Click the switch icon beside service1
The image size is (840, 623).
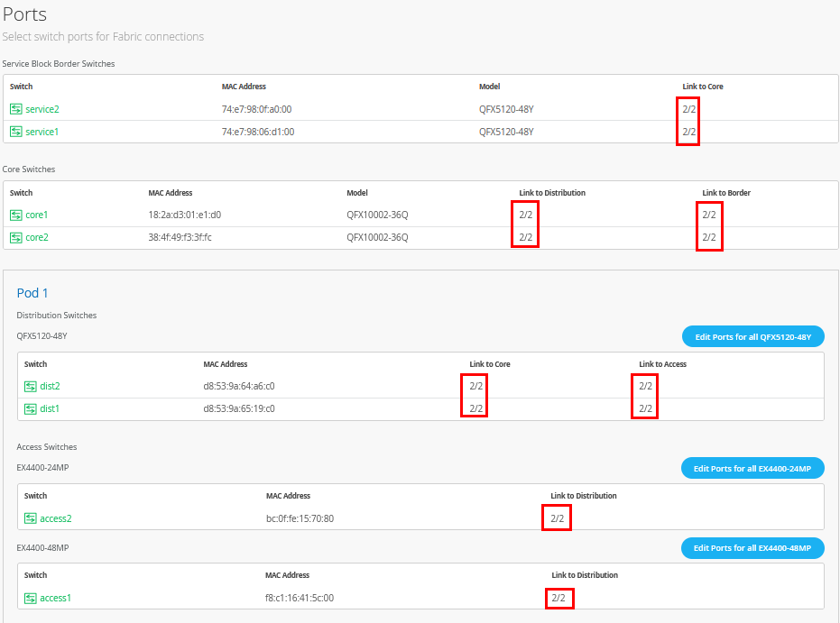(16, 132)
